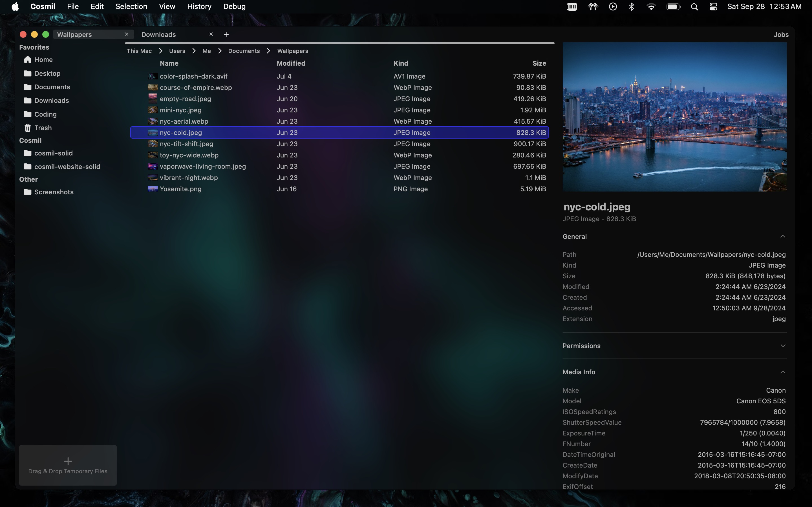Close the Downloads tab

tap(211, 34)
